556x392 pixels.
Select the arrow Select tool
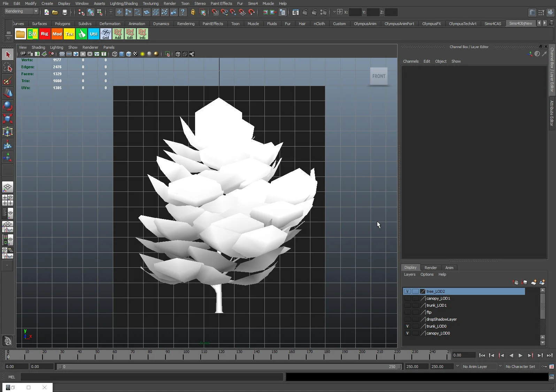point(8,55)
